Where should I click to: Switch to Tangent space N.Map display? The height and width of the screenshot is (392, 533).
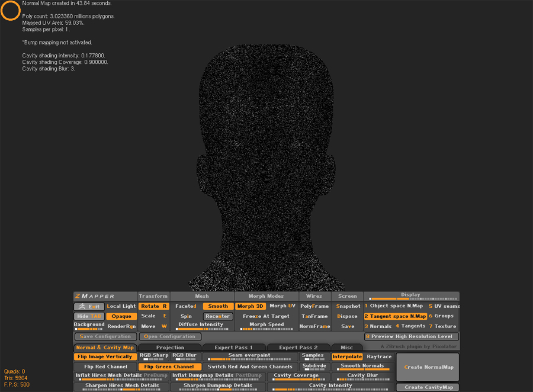point(394,316)
